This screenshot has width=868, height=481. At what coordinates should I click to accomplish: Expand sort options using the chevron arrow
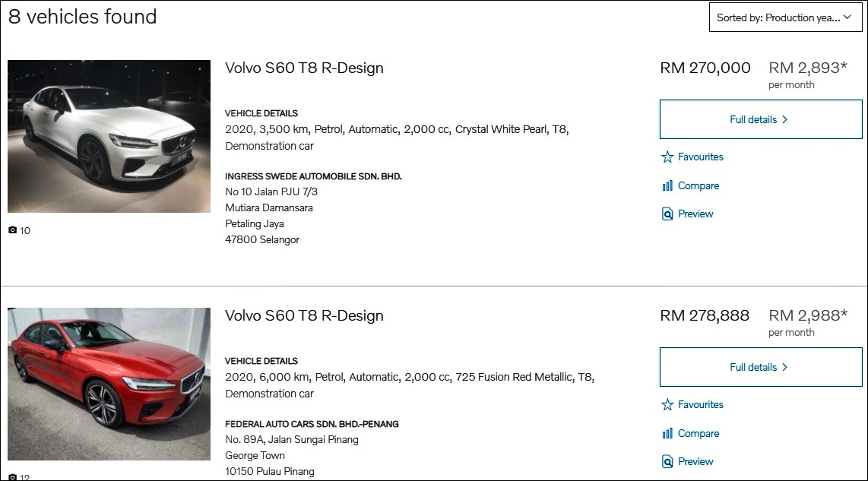(x=847, y=17)
